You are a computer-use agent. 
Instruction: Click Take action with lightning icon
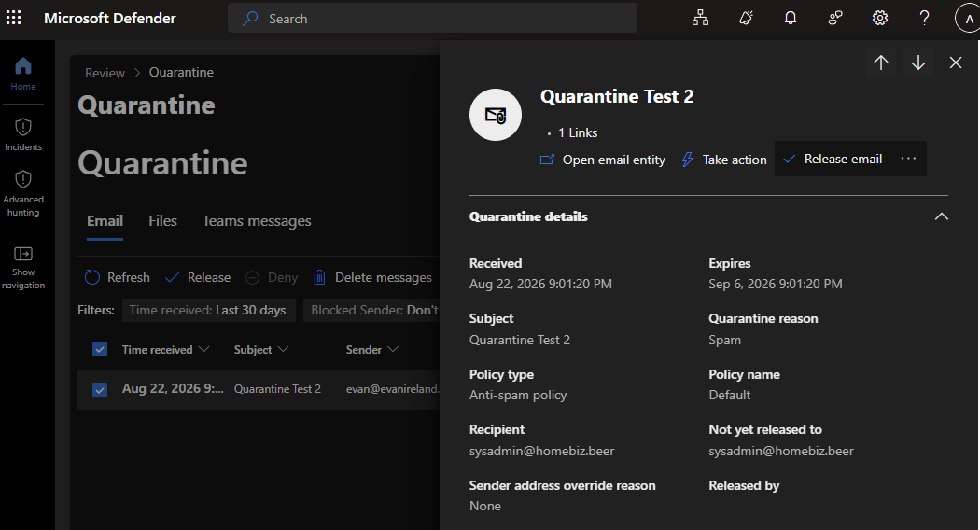click(x=724, y=160)
